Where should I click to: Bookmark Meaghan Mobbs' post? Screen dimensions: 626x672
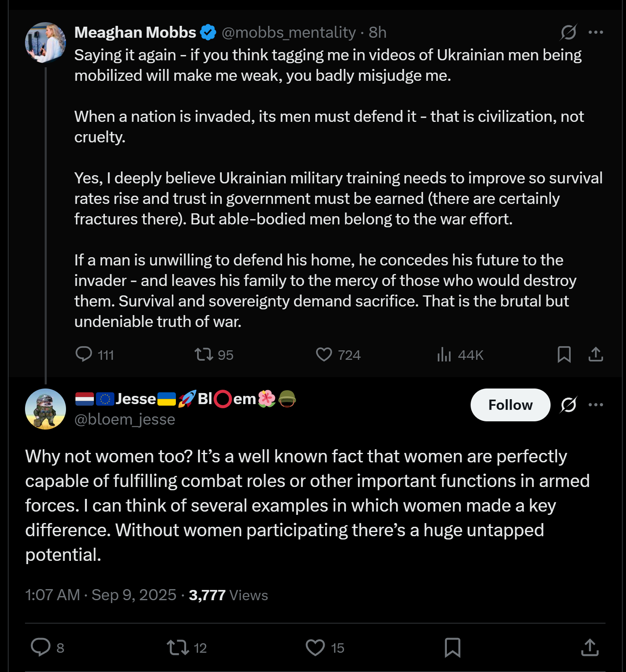(x=564, y=354)
